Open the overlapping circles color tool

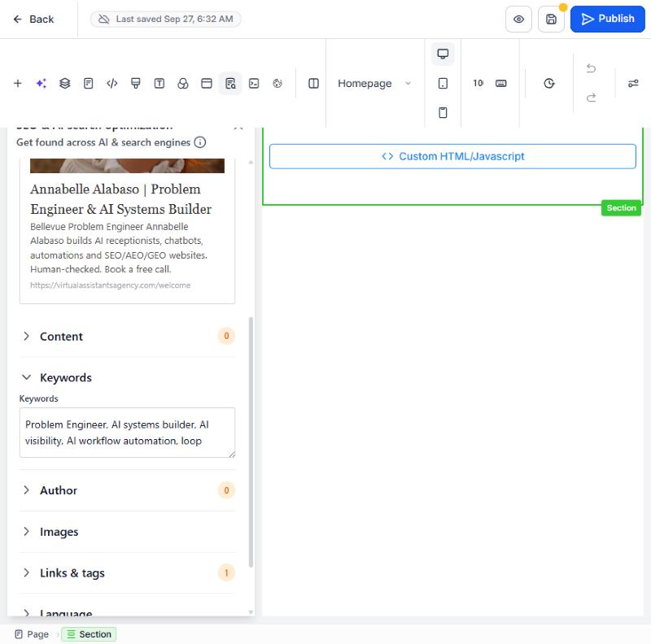183,84
